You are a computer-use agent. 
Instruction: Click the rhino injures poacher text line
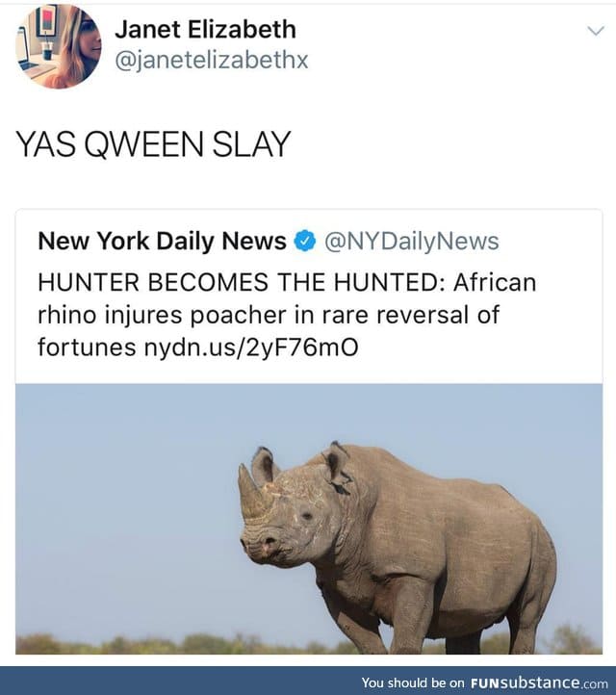269,315
